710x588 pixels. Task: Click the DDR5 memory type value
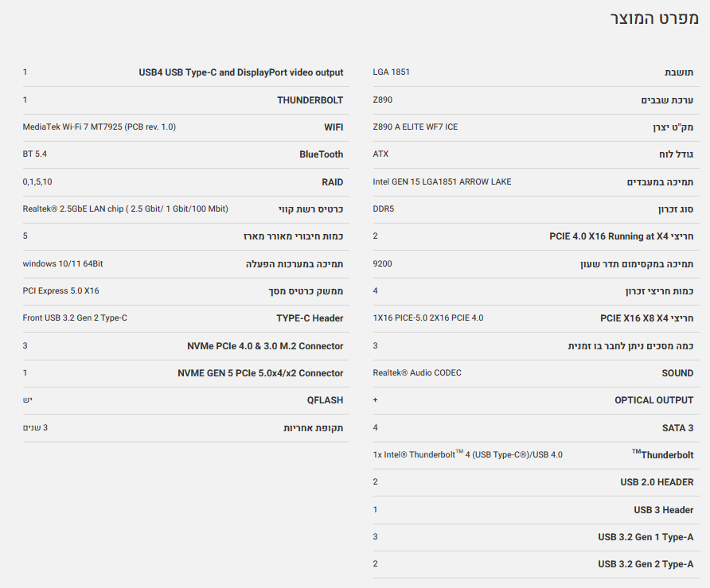[384, 209]
